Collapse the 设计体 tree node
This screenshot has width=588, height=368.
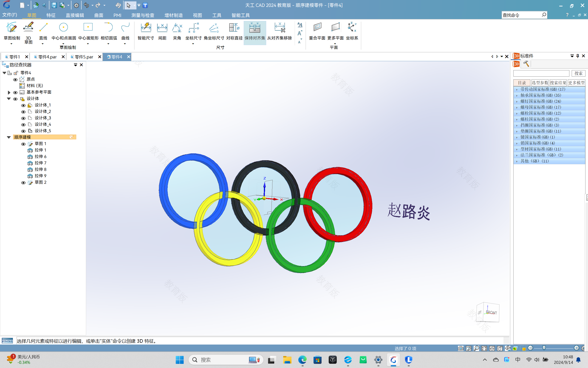point(9,99)
